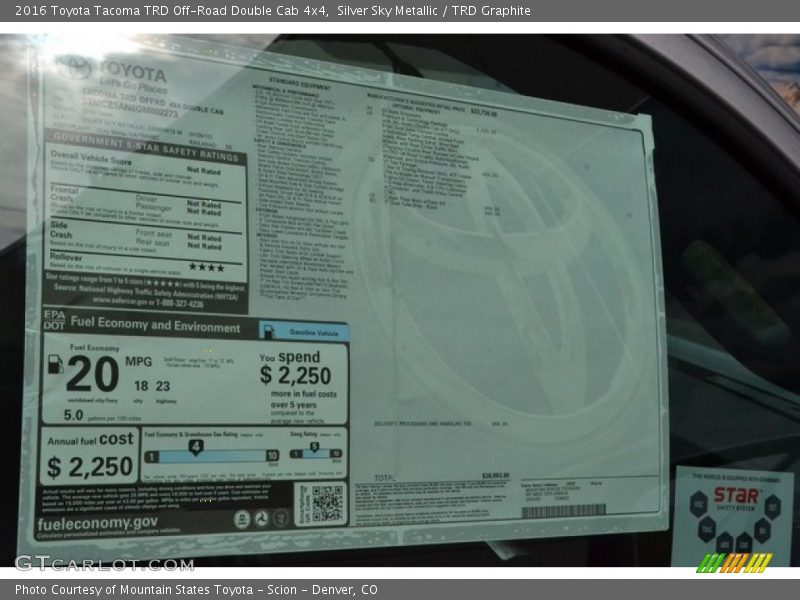Click Not Rated for Frontal Crash Passenger
The width and height of the screenshot is (800, 600).
click(x=204, y=212)
